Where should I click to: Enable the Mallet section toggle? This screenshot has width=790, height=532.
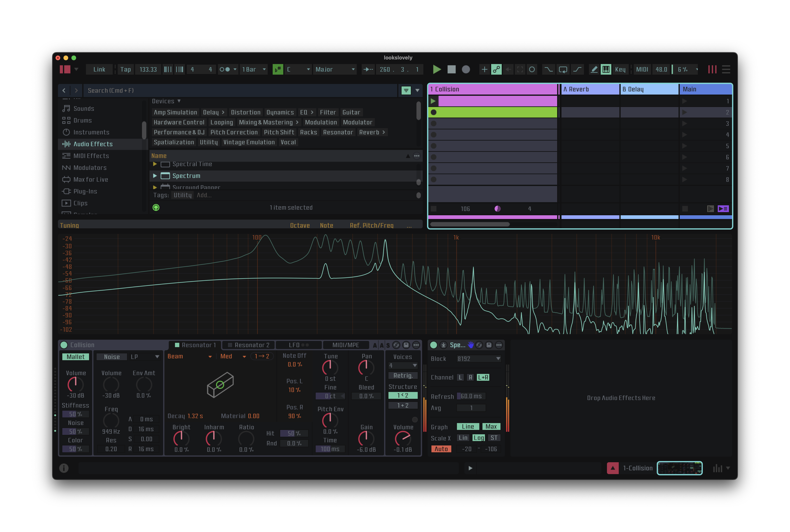tap(75, 357)
